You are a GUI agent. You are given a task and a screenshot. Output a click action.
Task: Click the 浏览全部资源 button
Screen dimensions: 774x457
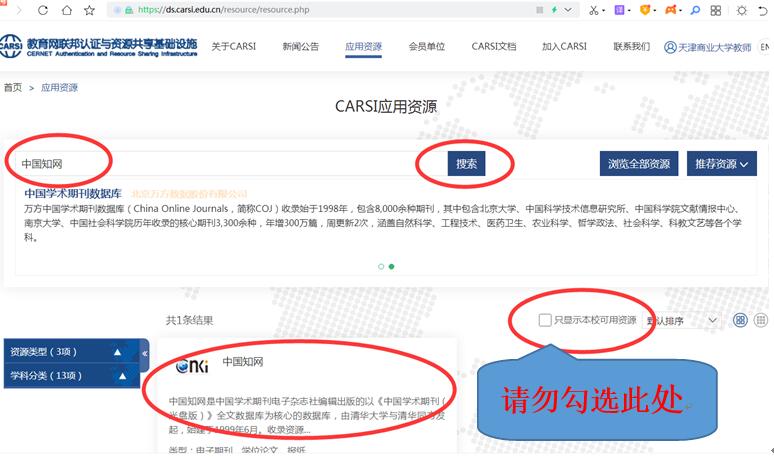tap(639, 163)
